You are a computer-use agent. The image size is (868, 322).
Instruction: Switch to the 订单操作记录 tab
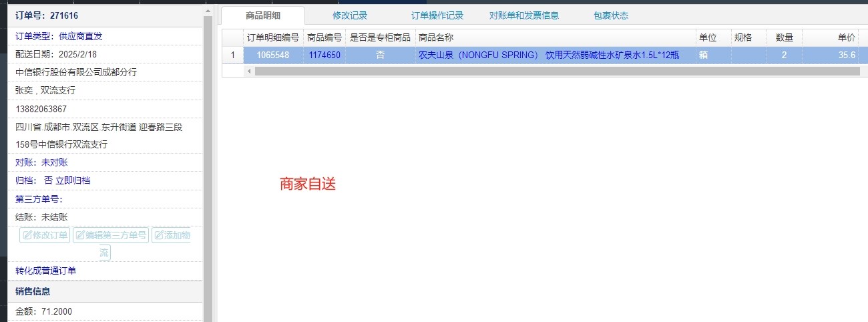click(x=437, y=15)
